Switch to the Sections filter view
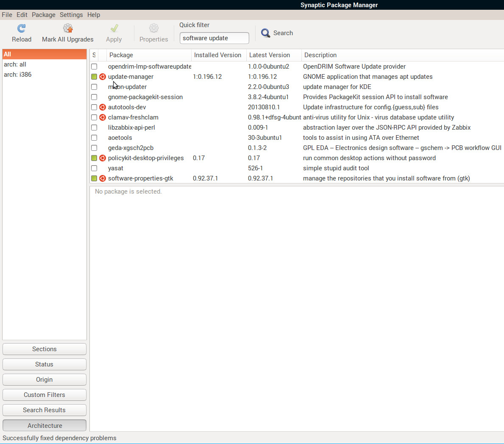Screen dimensions: 504x444 point(45,349)
